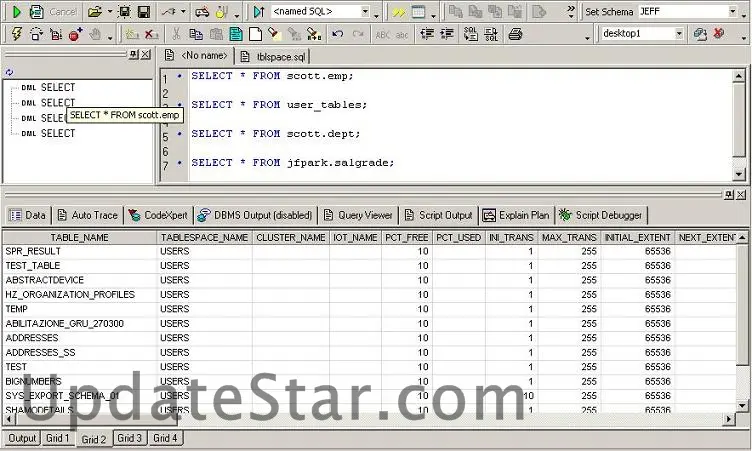
Task: Open the DBMS Output (disabled) tab
Action: click(x=255, y=215)
